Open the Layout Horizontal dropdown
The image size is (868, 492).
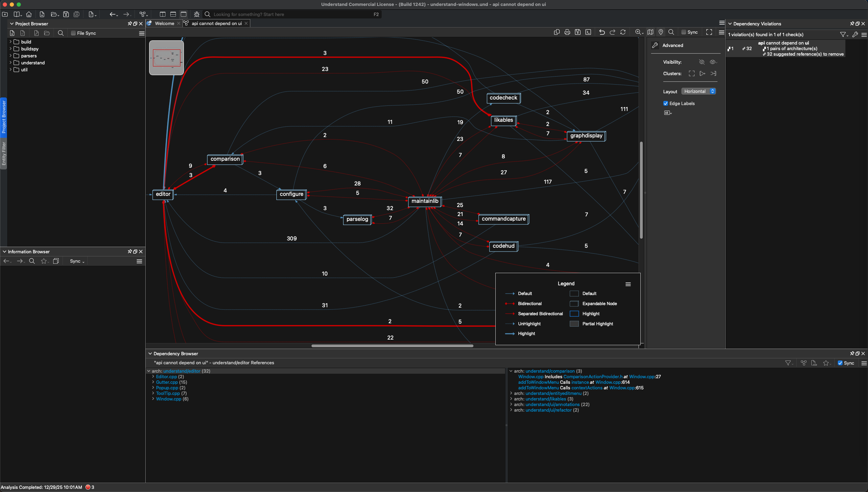(699, 91)
